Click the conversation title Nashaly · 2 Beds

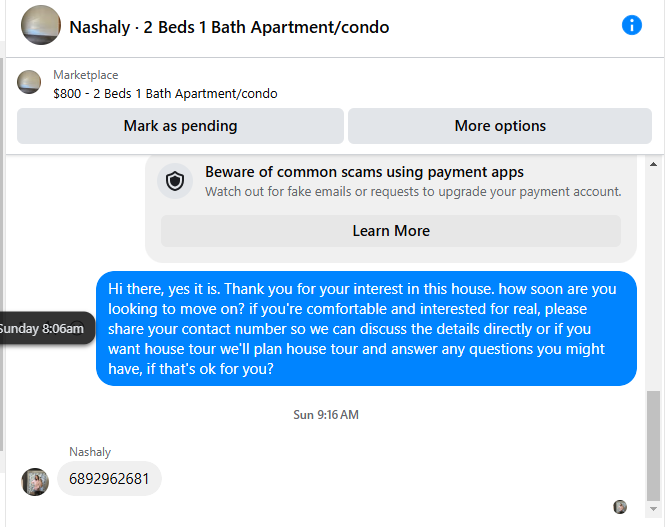tap(229, 27)
